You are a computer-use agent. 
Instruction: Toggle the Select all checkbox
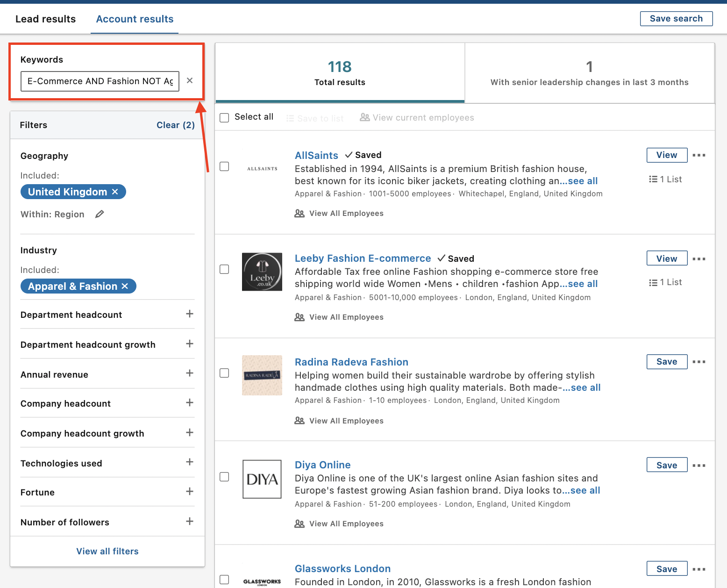[x=224, y=118]
